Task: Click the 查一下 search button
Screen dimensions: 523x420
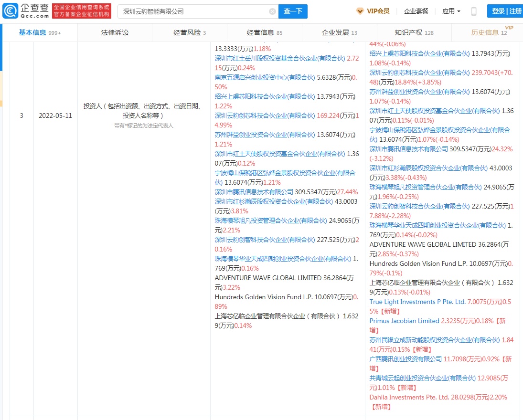Action: click(x=293, y=11)
